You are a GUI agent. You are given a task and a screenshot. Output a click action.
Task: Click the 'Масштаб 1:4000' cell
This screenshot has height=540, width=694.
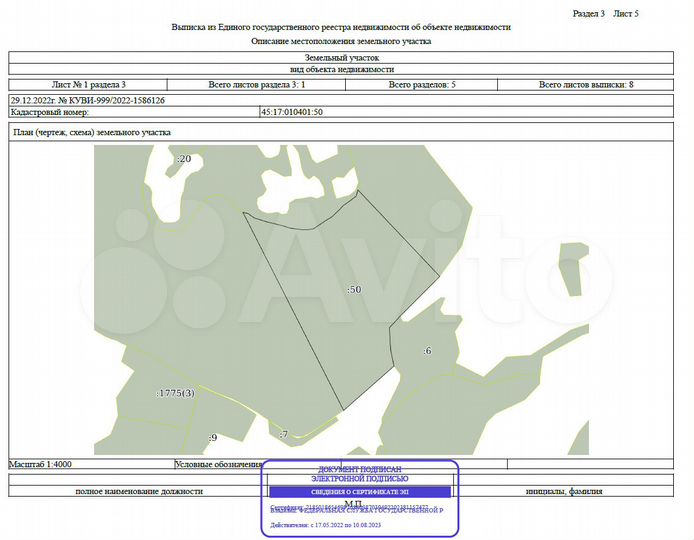click(91, 464)
